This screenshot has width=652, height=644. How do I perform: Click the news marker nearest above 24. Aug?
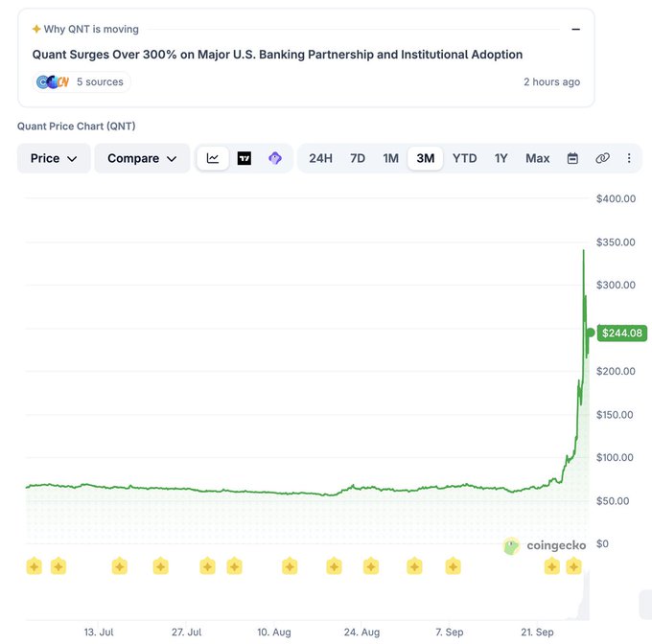point(371,566)
